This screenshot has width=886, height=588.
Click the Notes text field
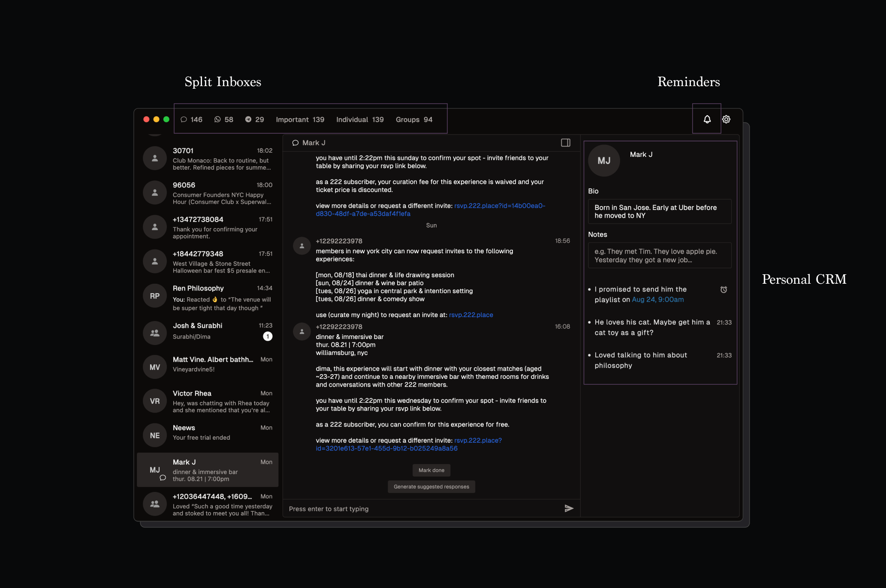pyautogui.click(x=659, y=255)
